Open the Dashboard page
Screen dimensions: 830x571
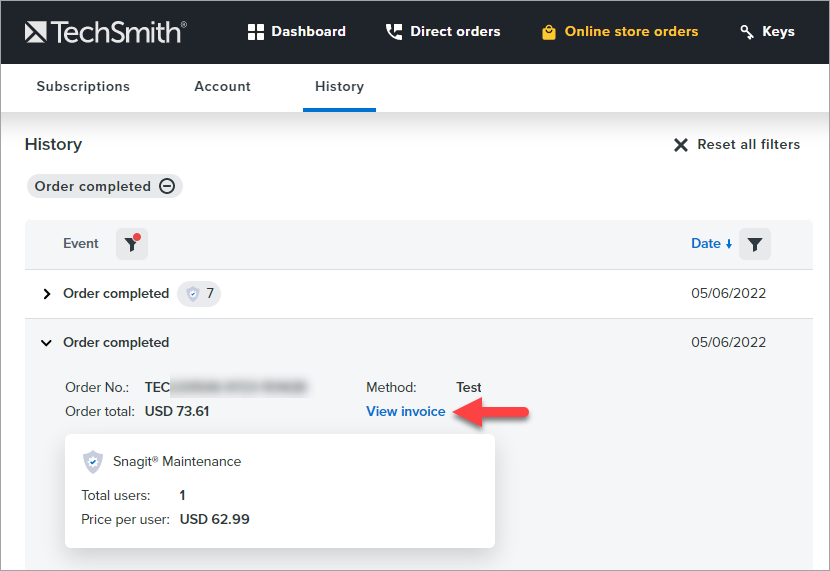[x=296, y=32]
